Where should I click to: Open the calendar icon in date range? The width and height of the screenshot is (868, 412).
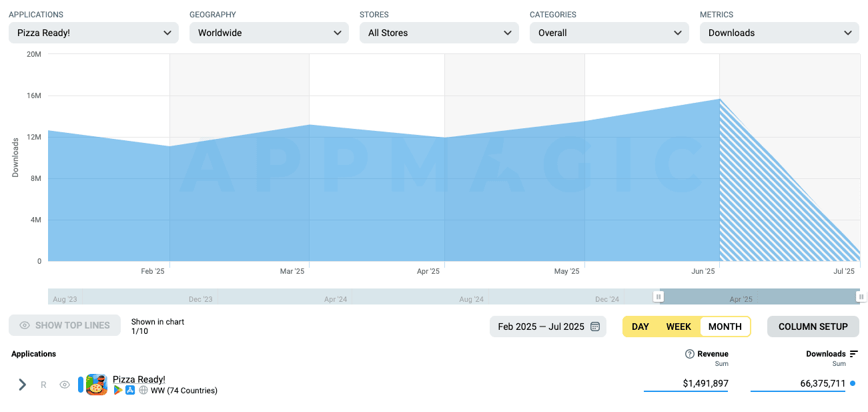595,327
